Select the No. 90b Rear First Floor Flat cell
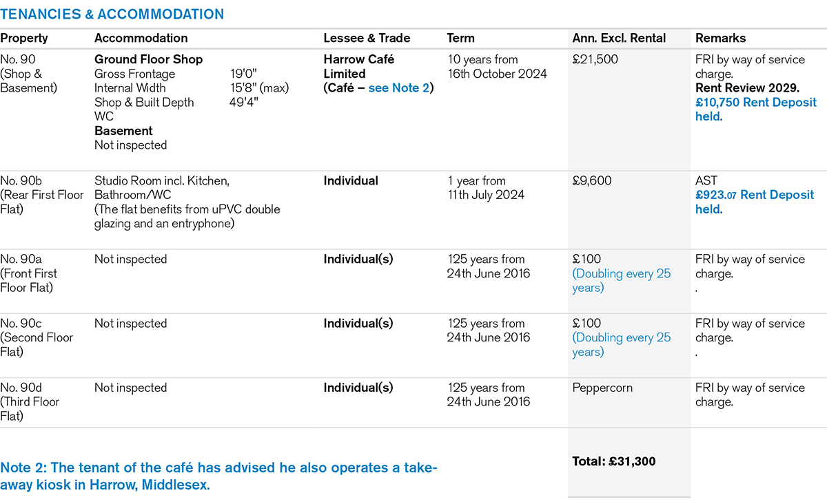This screenshot has width=827, height=504. [41, 195]
